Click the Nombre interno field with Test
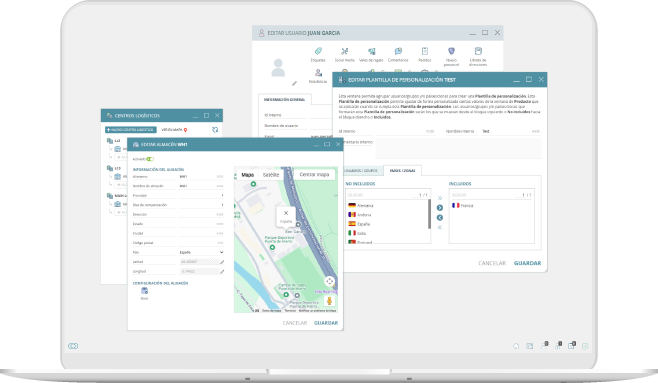Viewport: 658px width, 383px height. coord(511,131)
